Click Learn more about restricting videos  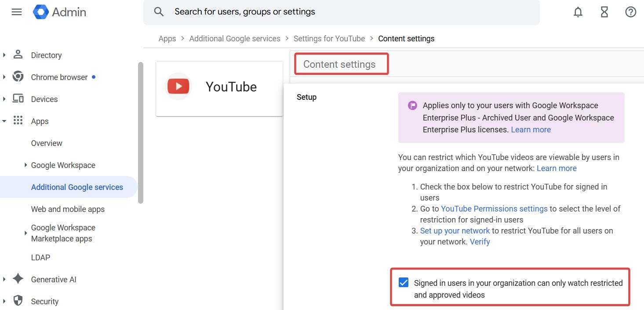[x=557, y=168]
